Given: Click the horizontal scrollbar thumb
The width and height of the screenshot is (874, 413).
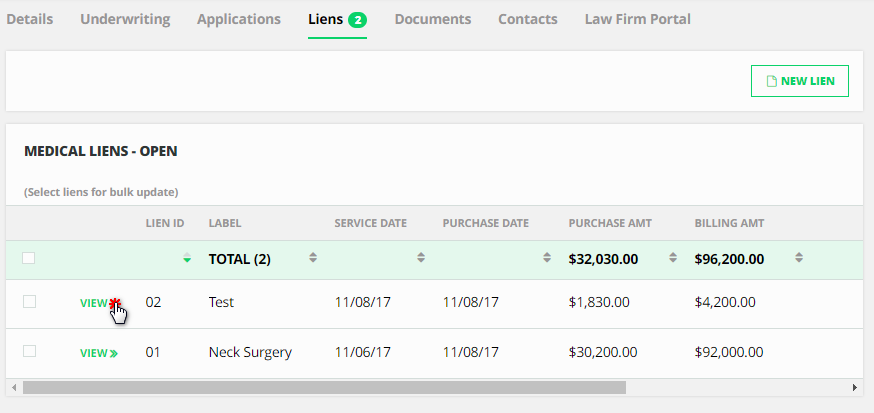Looking at the screenshot, I should tap(324, 387).
